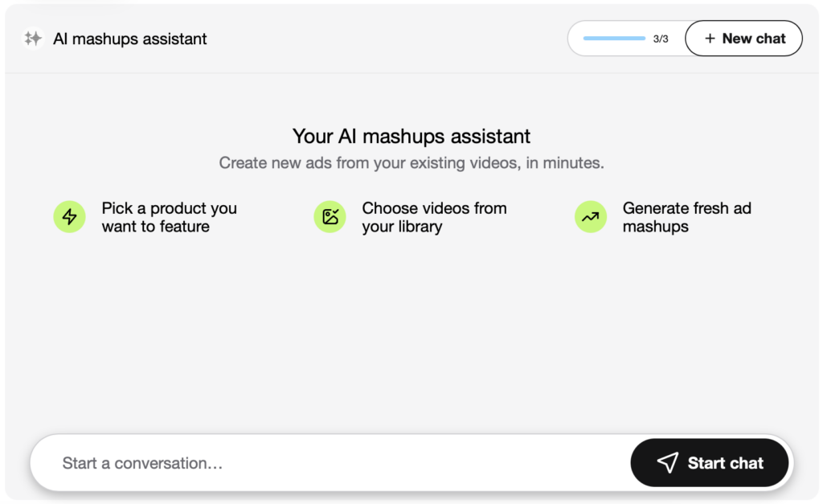Click the video library selection icon

tap(330, 216)
